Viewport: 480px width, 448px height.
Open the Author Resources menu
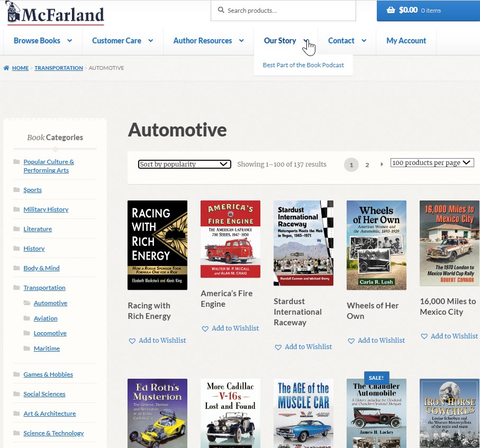203,41
